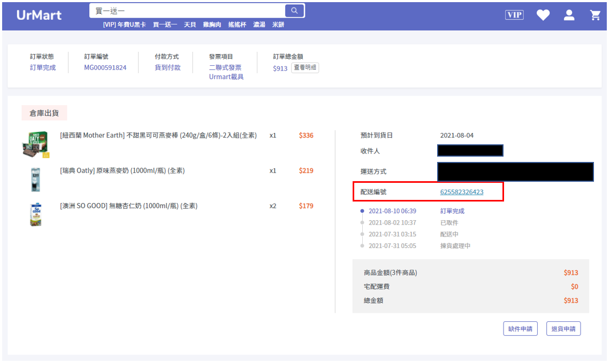Click the estimated delivery date 2021-08-04
The width and height of the screenshot is (610, 364).
457,136
